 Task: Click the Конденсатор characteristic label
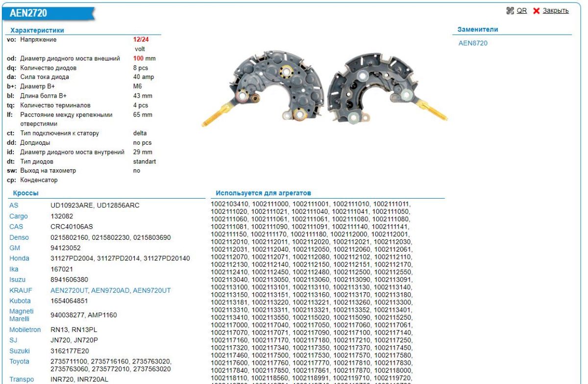coord(39,180)
